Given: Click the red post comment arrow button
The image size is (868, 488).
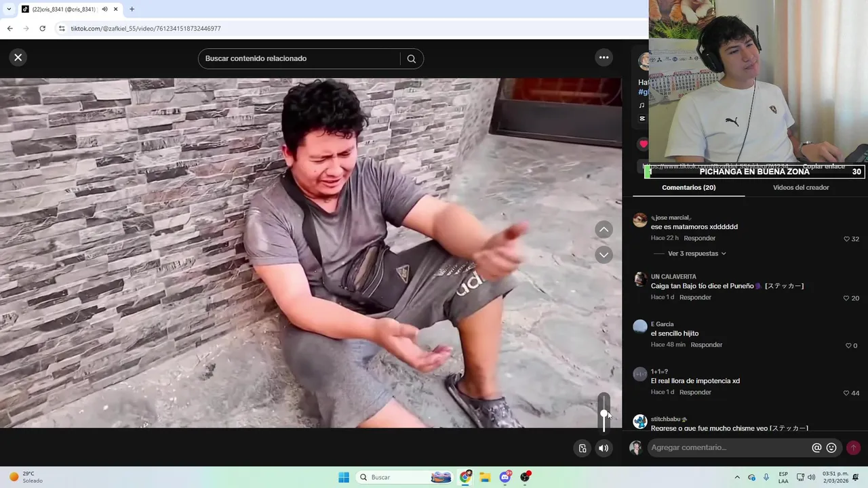Looking at the screenshot, I should 853,448.
